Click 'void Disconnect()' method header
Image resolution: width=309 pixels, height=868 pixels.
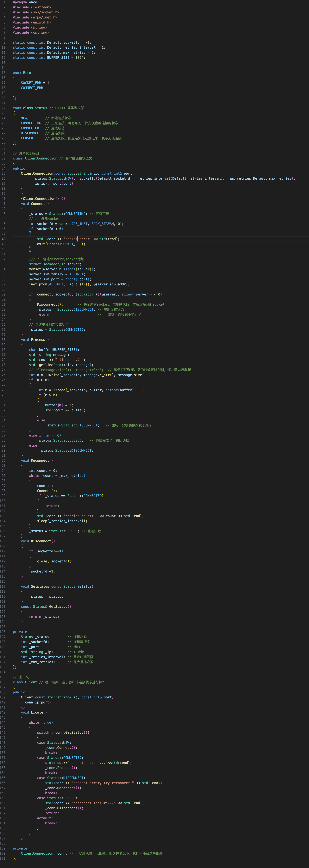[38, 541]
